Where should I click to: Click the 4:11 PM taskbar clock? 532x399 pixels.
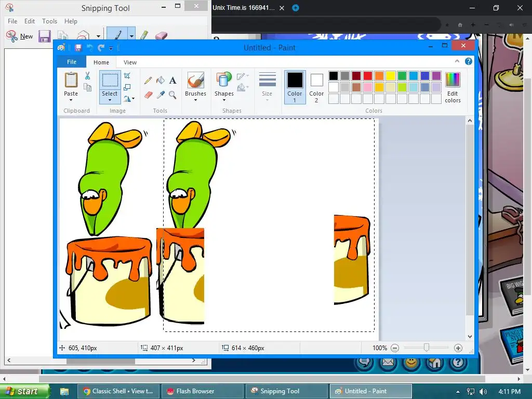click(x=510, y=392)
